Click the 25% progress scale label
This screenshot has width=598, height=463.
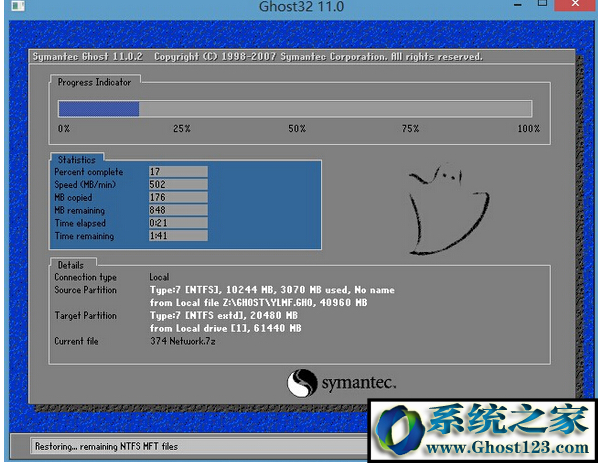click(x=182, y=129)
